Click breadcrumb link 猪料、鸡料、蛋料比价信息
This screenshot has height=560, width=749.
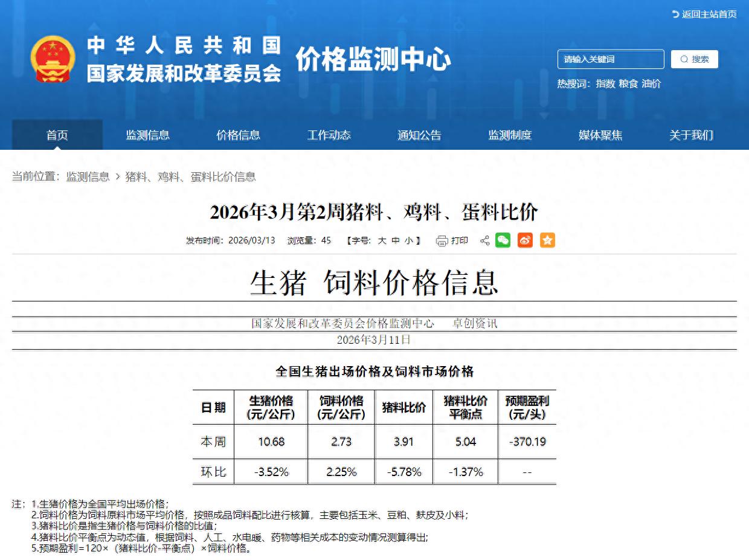coord(190,177)
